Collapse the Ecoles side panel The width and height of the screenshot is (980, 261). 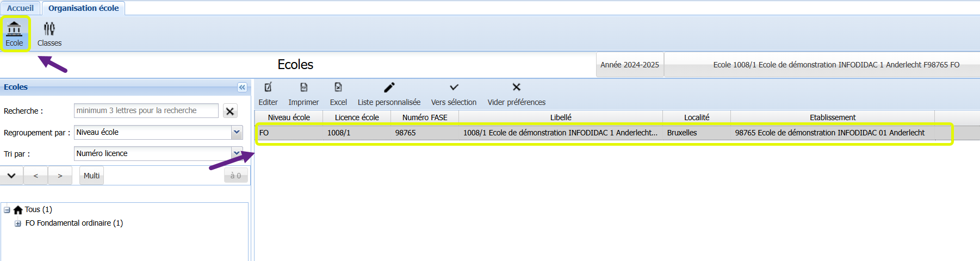242,87
